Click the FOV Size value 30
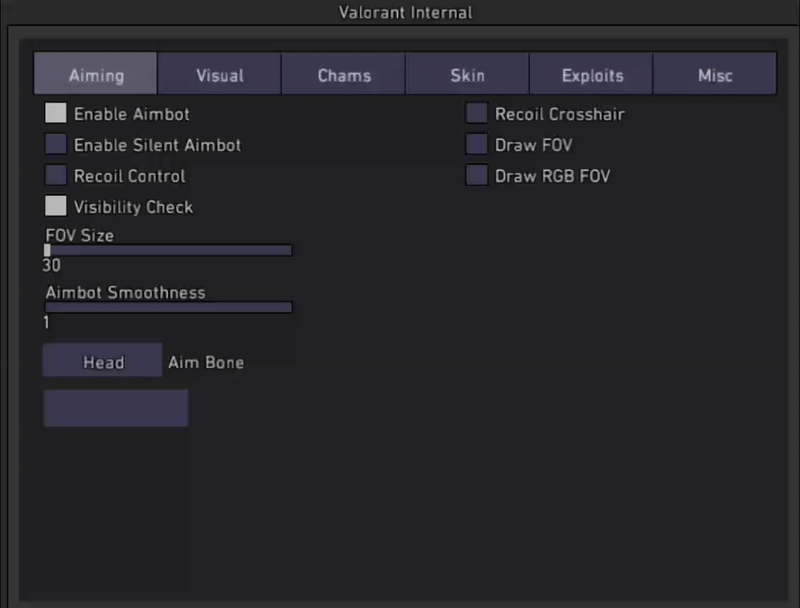Screen dimensions: 800x608 coord(52,266)
